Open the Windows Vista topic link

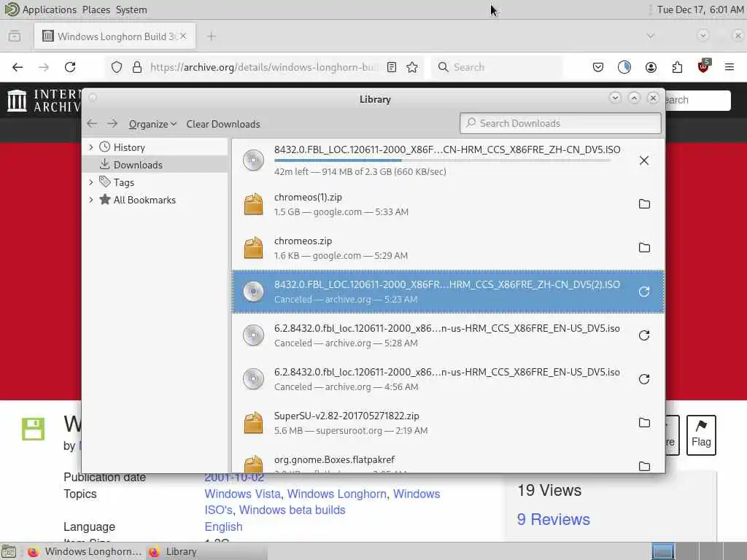(242, 494)
